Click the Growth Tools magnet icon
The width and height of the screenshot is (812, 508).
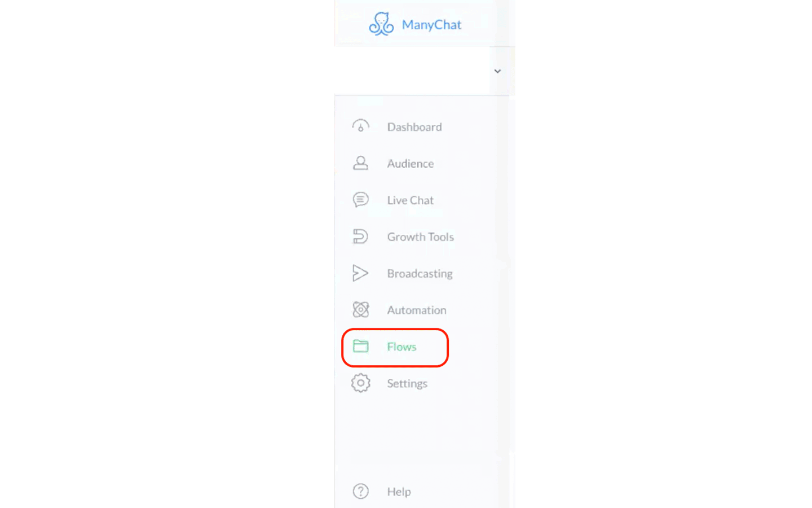coord(360,237)
